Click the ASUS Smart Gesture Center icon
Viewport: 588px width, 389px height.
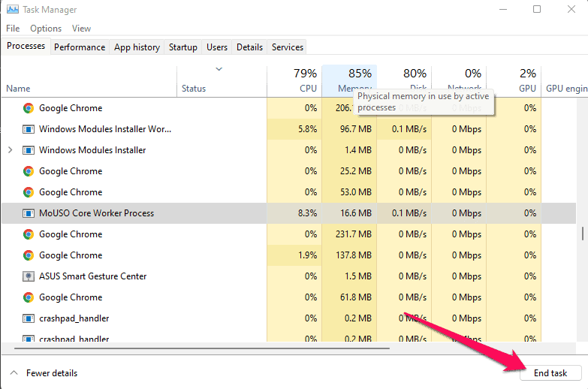coord(29,276)
